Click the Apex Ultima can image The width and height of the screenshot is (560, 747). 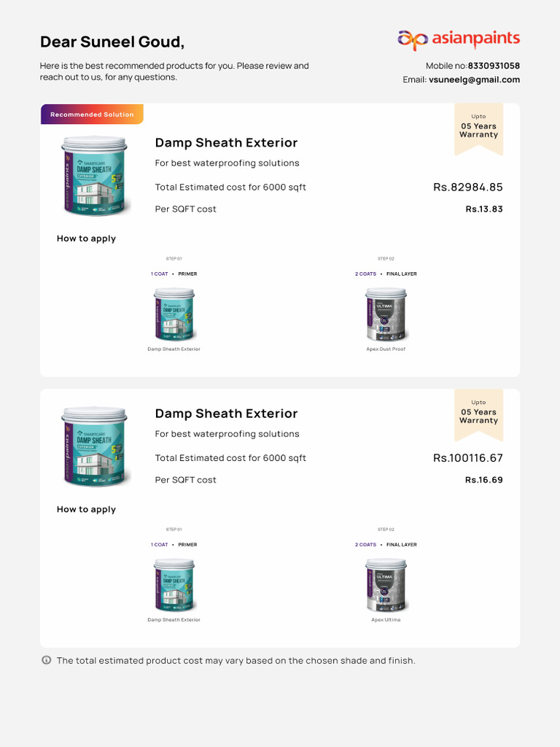click(386, 585)
